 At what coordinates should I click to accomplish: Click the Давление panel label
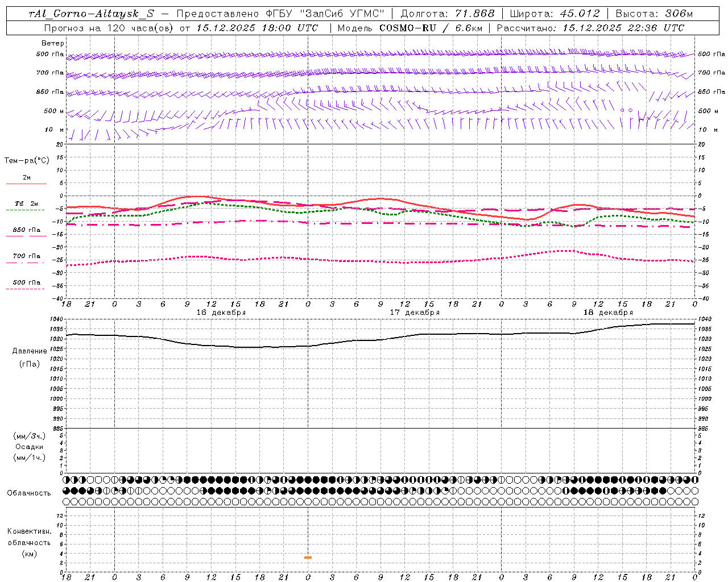coord(30,351)
